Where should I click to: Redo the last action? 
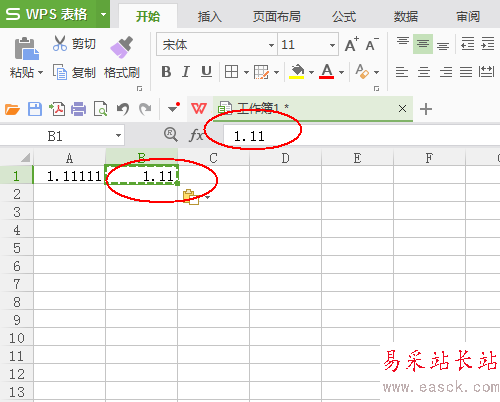[x=145, y=109]
